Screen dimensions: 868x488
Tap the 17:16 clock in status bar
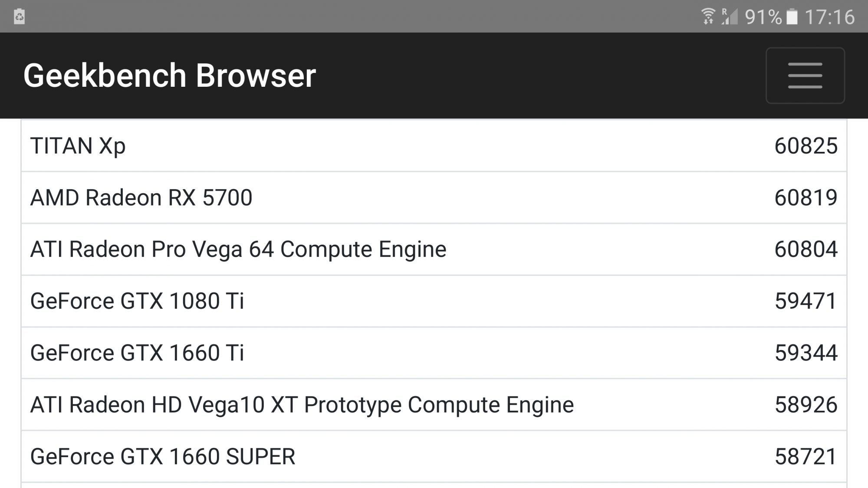click(829, 17)
